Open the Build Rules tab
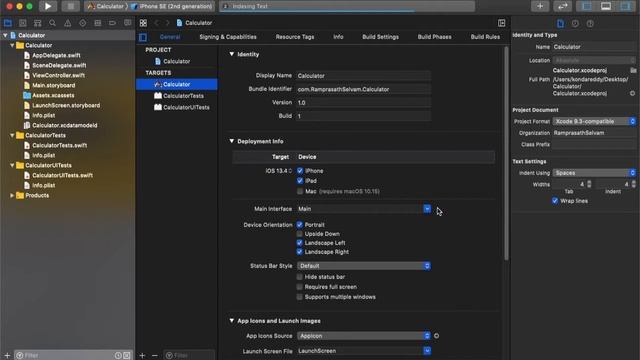Viewport: 640px width, 360px height. pos(485,37)
